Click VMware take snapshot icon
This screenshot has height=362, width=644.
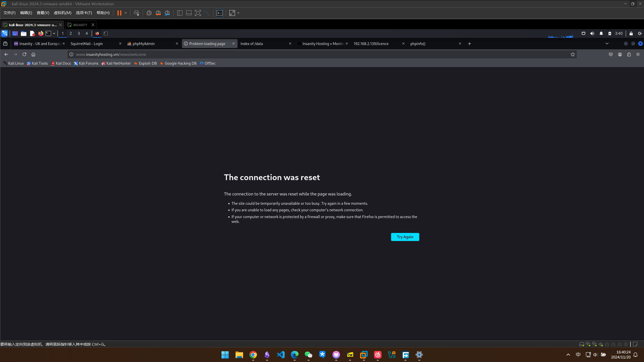click(x=149, y=13)
